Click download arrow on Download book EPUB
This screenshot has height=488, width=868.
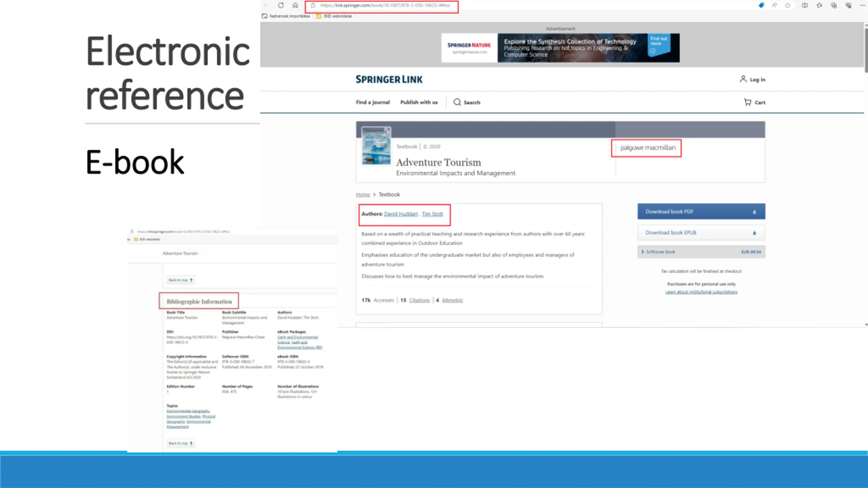click(x=754, y=233)
